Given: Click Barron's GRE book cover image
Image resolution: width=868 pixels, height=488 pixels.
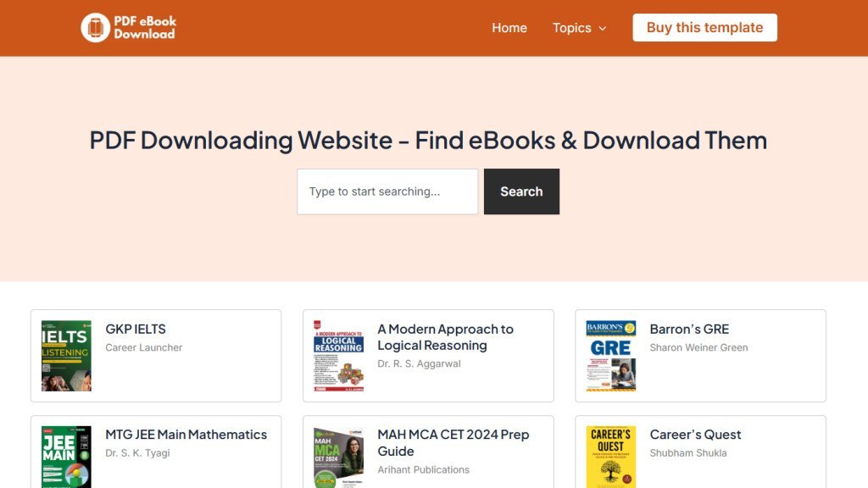Looking at the screenshot, I should (610, 356).
